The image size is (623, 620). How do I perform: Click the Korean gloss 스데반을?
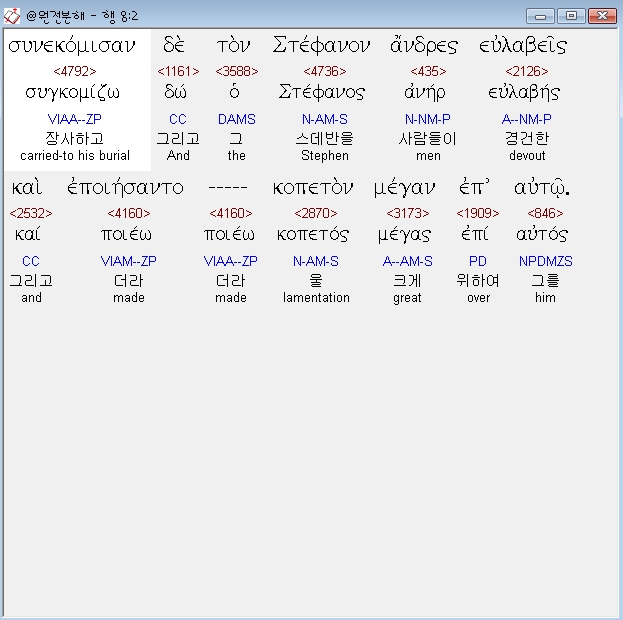pos(325,138)
